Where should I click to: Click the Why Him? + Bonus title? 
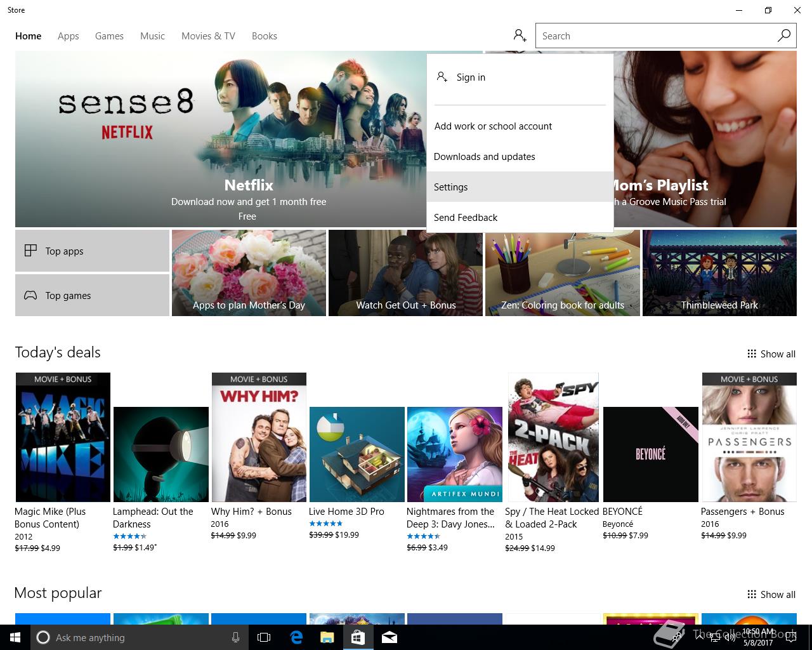[x=251, y=512]
